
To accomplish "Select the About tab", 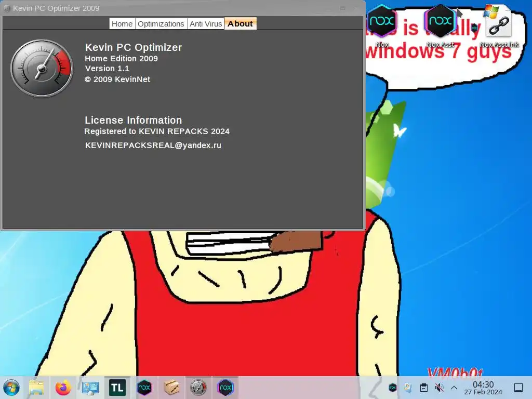I will (x=240, y=23).
